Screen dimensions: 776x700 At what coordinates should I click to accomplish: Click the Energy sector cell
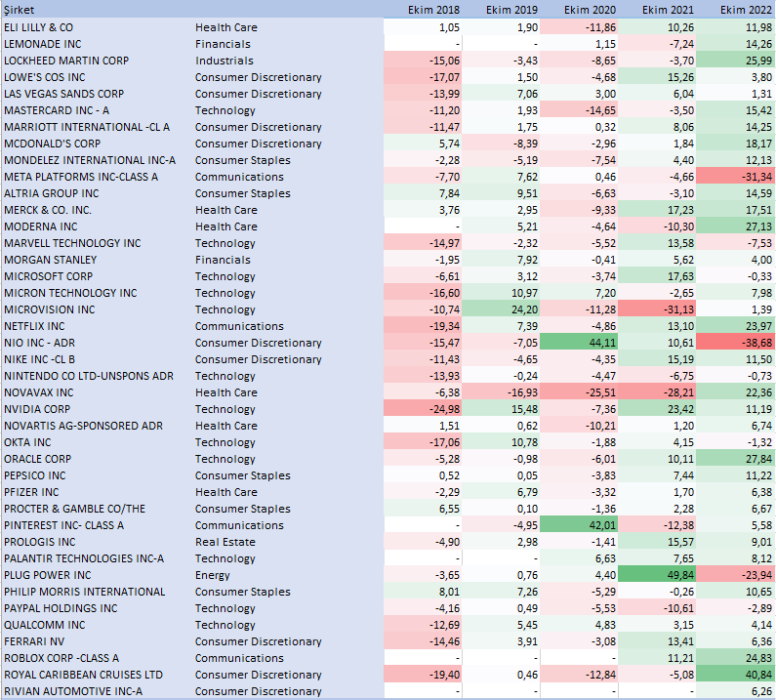(213, 575)
